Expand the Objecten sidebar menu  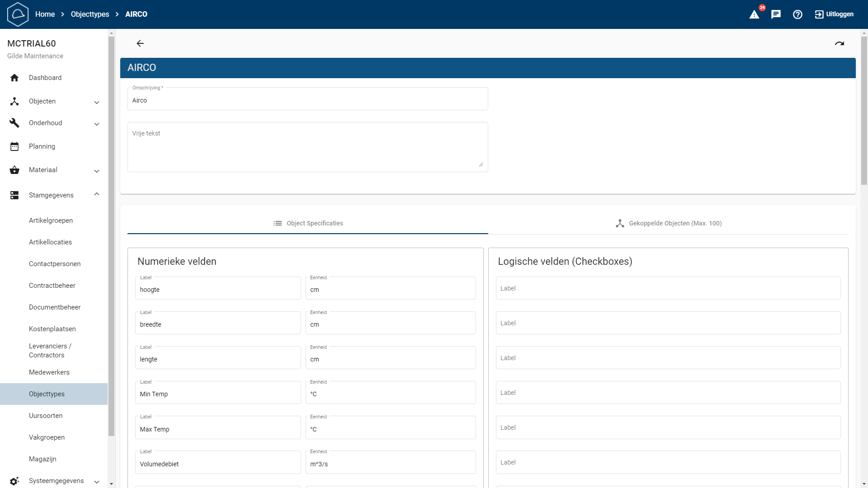pyautogui.click(x=96, y=102)
